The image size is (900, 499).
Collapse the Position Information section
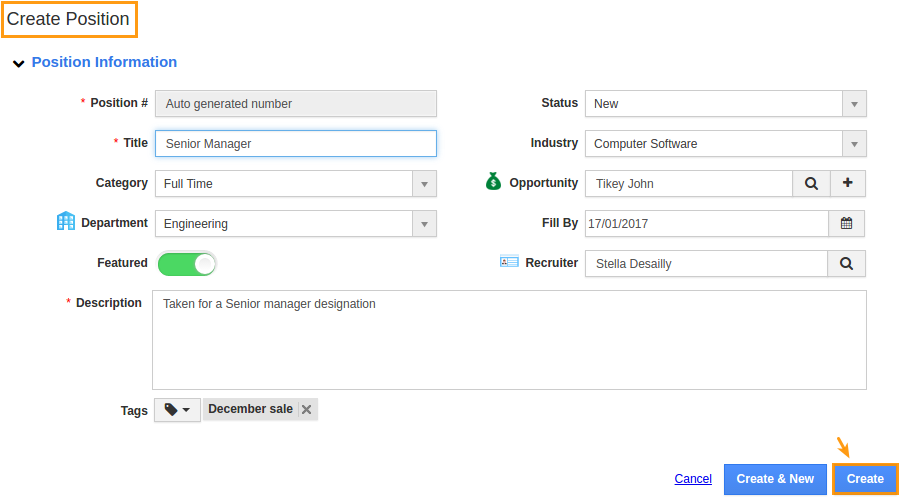coord(18,63)
